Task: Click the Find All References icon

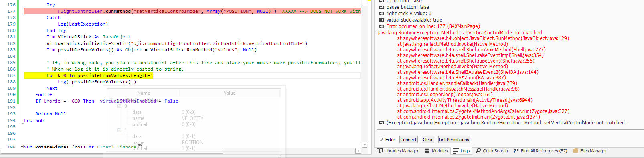Action: pos(516,151)
